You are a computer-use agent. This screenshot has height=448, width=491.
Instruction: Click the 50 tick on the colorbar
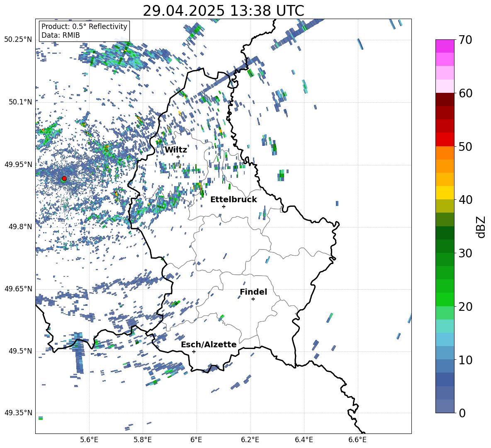coord(465,147)
